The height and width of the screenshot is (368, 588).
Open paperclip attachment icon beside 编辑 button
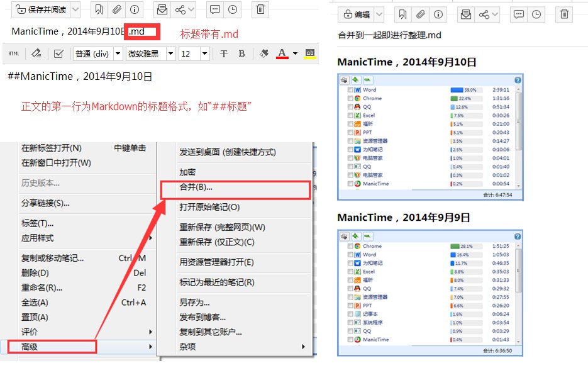click(x=420, y=14)
